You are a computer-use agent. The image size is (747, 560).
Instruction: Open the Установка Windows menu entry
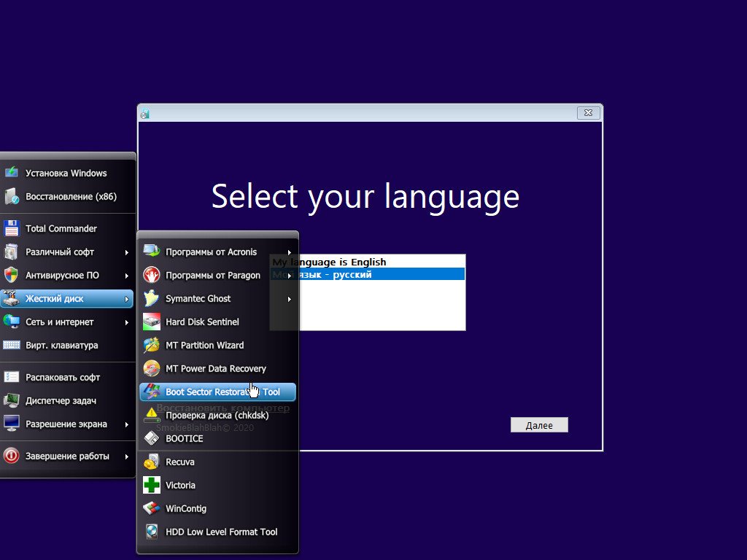point(66,173)
